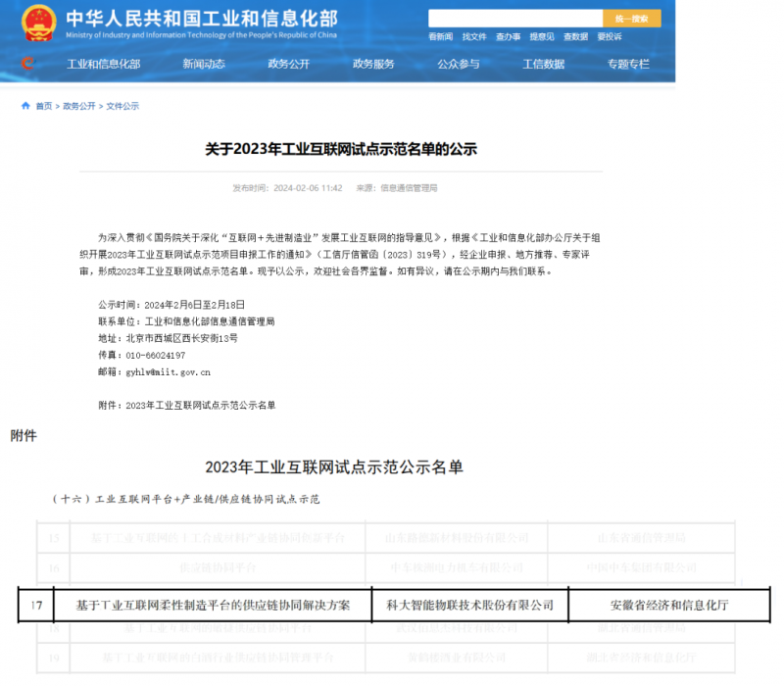Click the faded cell 山东省通信管理局
The height and width of the screenshot is (686, 784).
[642, 538]
